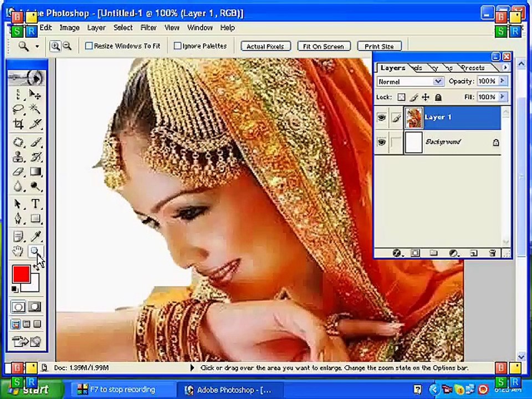Select the Clone Stamp tool
Screen dimensions: 532x399
point(18,157)
